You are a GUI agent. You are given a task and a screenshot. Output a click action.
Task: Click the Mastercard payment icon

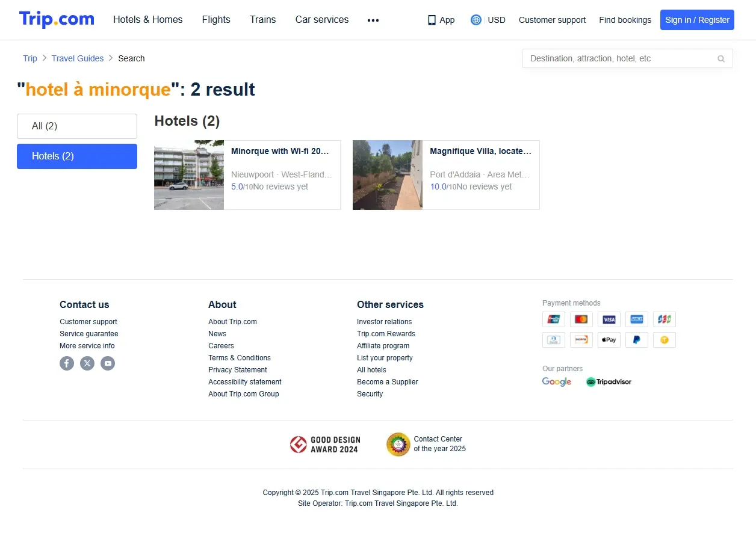click(x=581, y=319)
